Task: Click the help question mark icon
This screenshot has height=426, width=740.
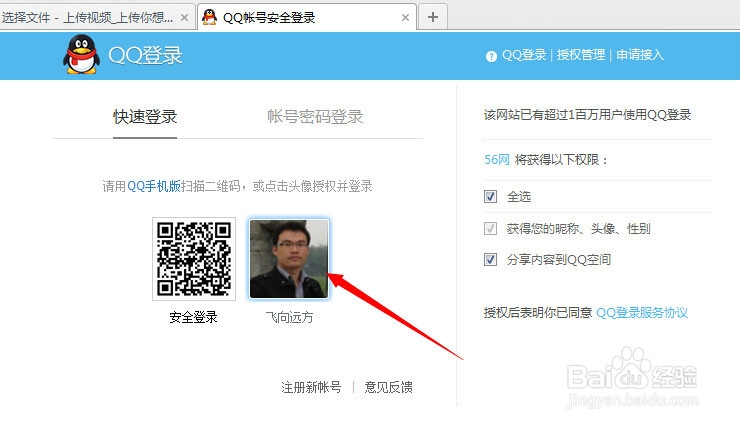Action: (491, 56)
